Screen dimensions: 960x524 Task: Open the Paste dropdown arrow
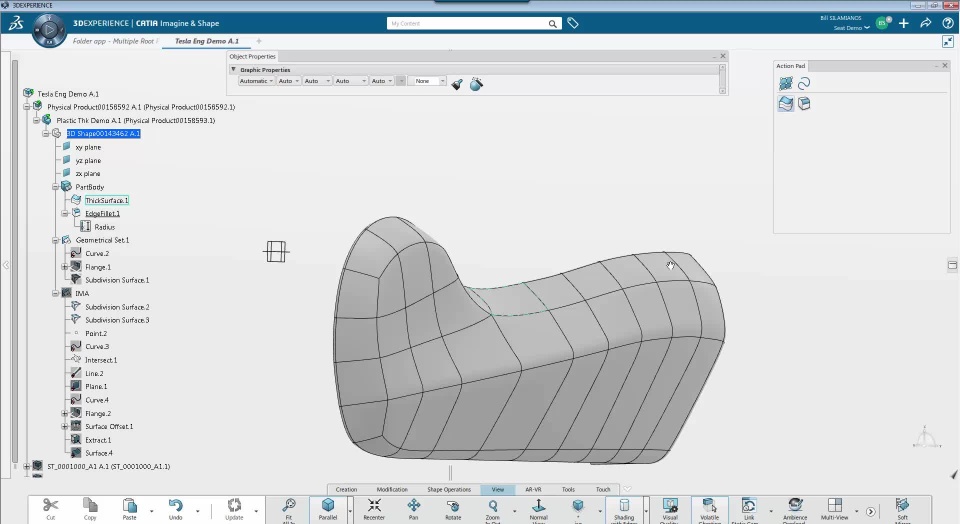pos(152,511)
